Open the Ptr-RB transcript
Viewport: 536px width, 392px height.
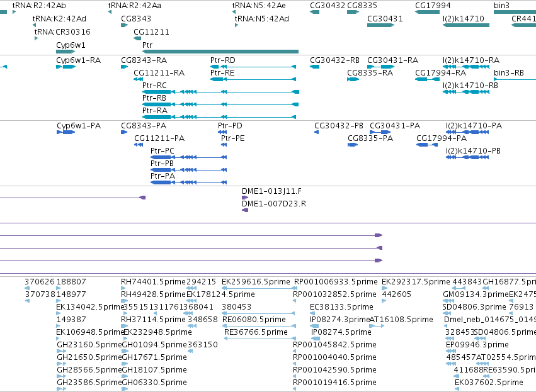tap(220, 104)
